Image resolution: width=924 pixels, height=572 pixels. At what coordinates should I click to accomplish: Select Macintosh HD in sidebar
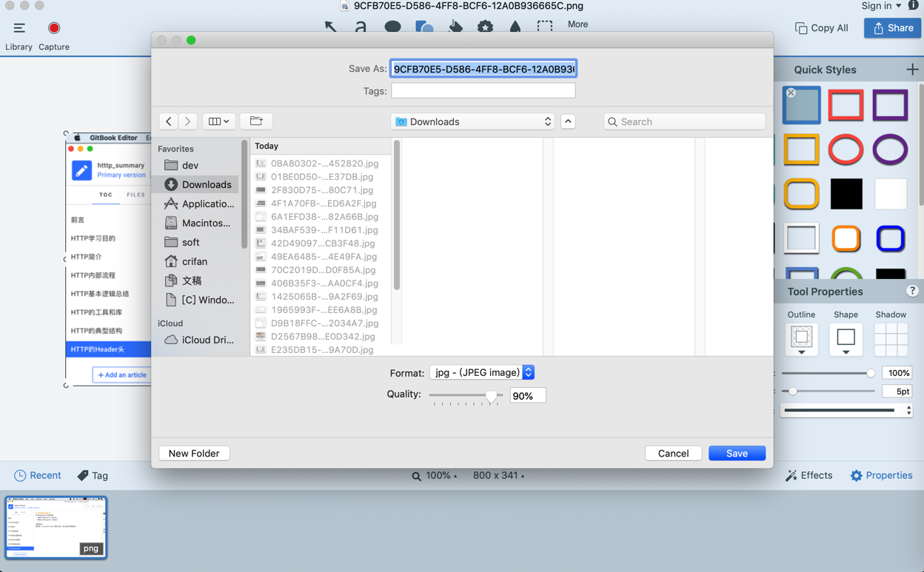[198, 223]
